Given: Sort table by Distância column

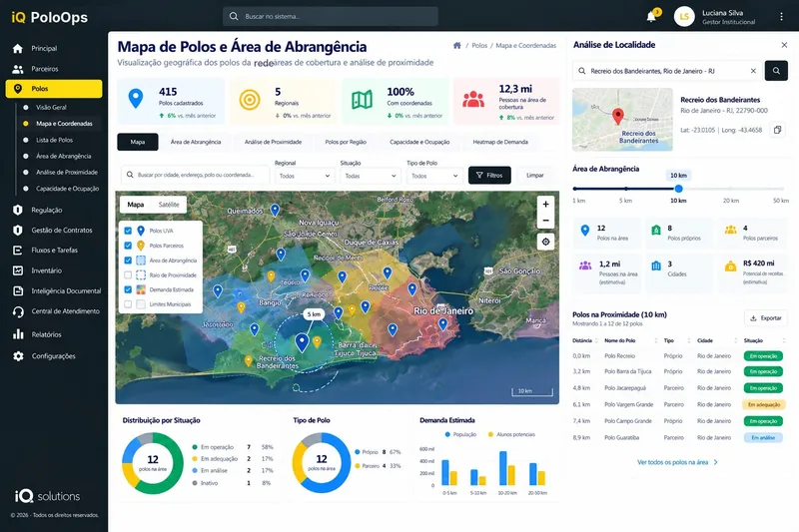Looking at the screenshot, I should 585,340.
